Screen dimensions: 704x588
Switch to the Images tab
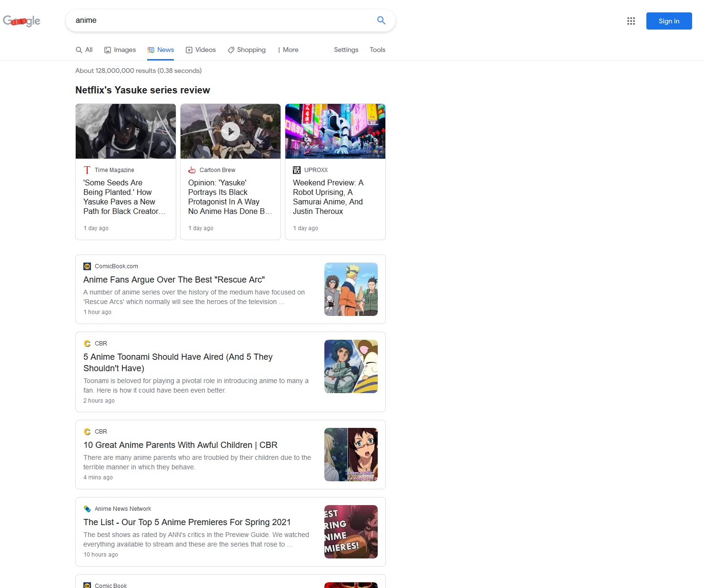(120, 50)
